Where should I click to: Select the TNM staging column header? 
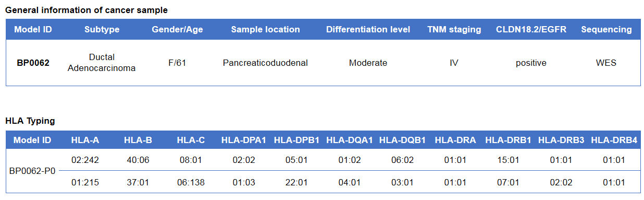(x=454, y=29)
